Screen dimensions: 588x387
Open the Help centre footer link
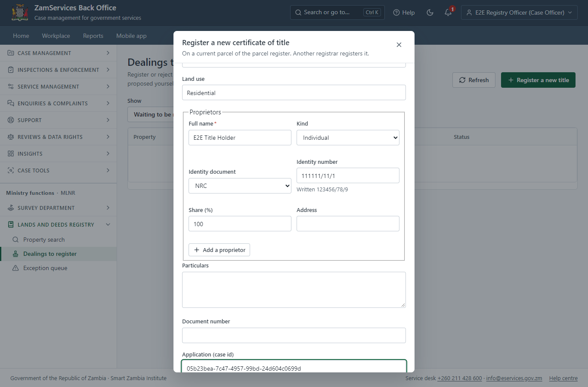(x=563, y=378)
